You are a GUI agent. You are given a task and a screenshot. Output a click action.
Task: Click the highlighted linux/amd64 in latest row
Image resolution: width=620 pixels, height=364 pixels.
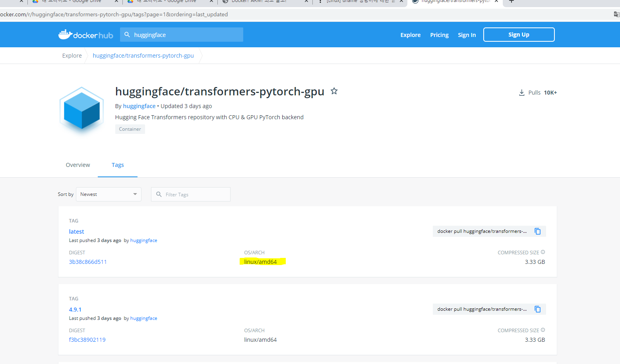coord(260,262)
